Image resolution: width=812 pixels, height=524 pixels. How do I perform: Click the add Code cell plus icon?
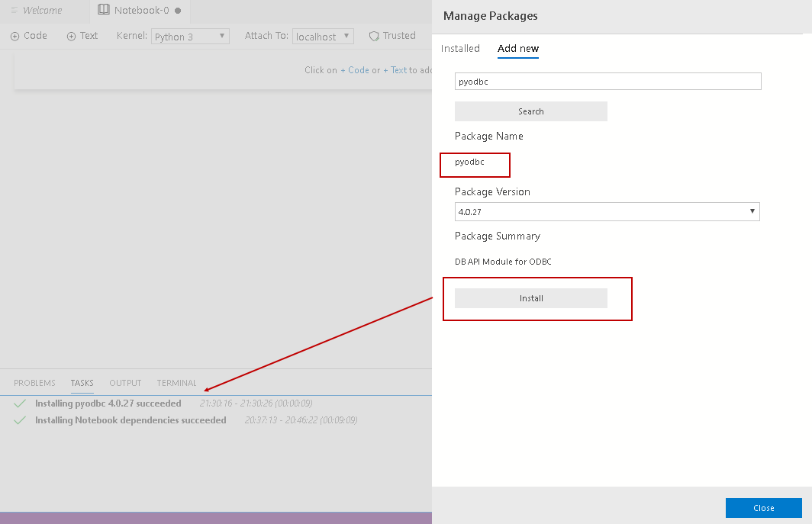[x=15, y=36]
